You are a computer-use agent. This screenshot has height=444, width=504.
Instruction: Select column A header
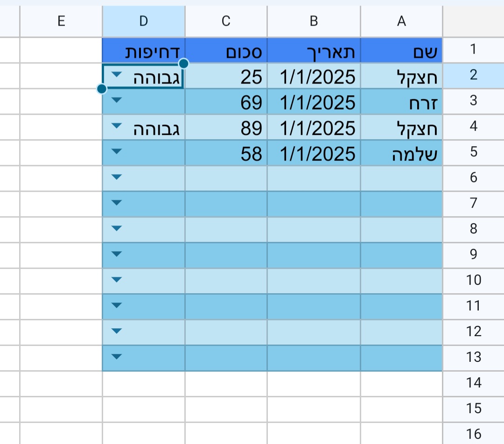point(401,21)
